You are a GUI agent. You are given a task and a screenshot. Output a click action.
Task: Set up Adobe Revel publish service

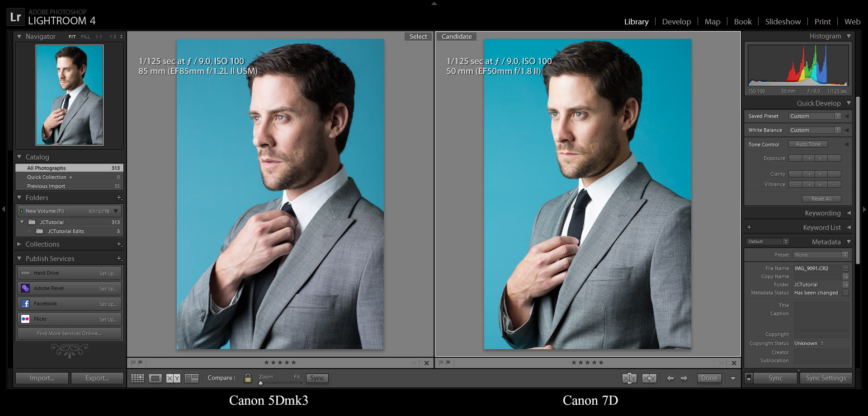[x=108, y=289]
